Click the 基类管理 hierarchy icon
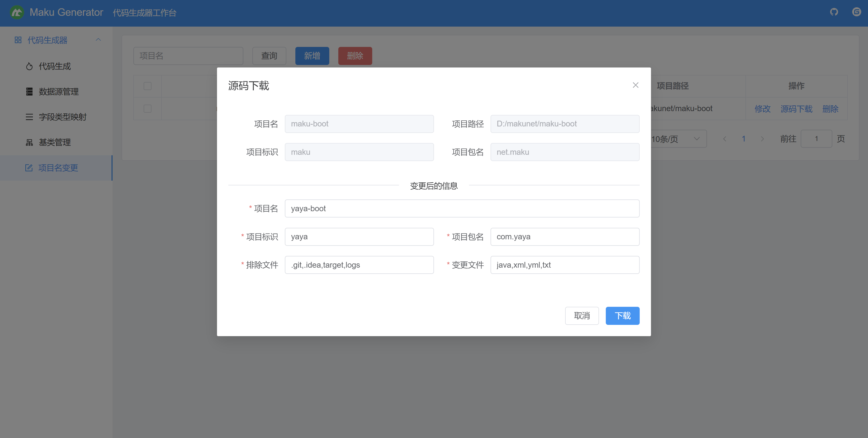The image size is (868, 438). [29, 142]
